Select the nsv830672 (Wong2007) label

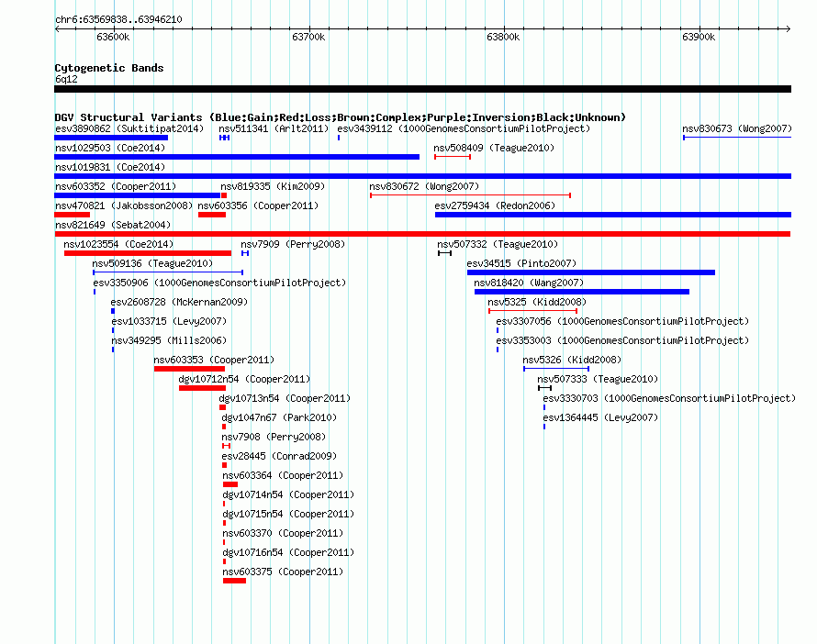coord(424,186)
